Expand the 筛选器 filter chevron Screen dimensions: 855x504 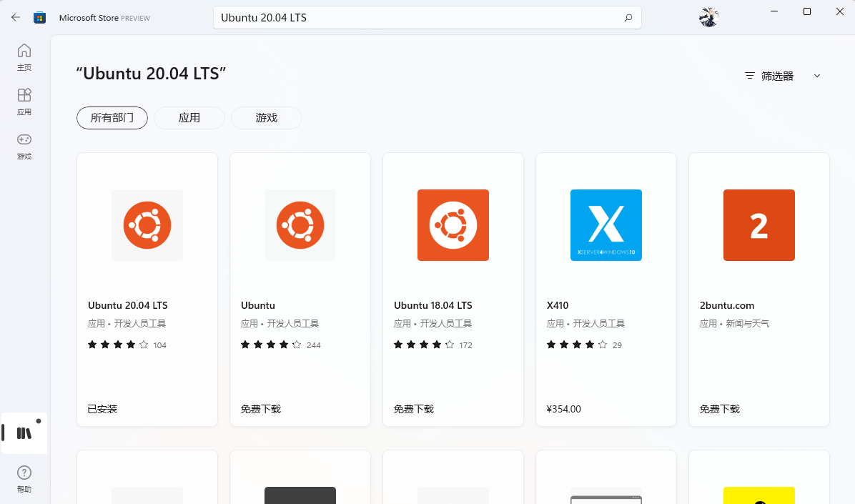coord(817,76)
